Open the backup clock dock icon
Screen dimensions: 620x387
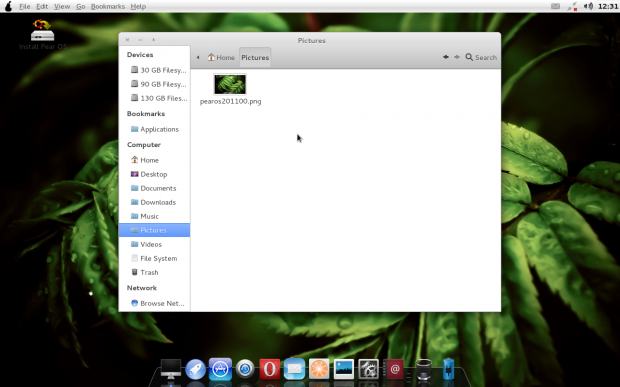[245, 369]
